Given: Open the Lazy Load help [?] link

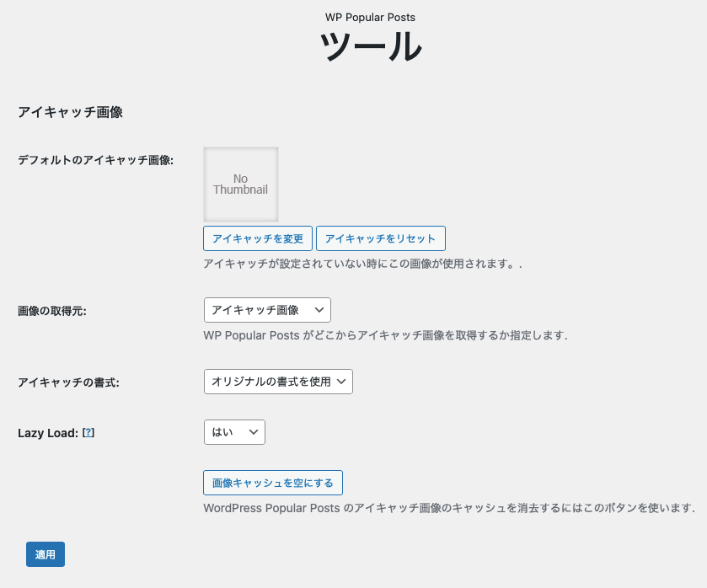Looking at the screenshot, I should point(88,433).
